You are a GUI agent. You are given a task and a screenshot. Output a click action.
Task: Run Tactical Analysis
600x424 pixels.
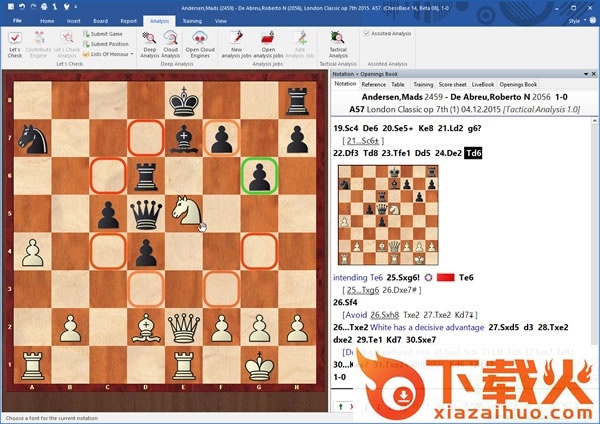point(338,45)
